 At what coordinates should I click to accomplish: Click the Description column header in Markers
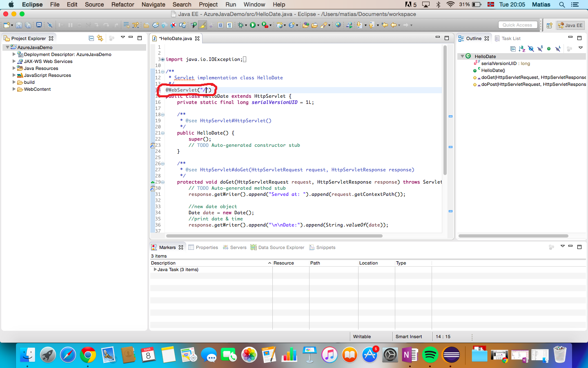211,263
